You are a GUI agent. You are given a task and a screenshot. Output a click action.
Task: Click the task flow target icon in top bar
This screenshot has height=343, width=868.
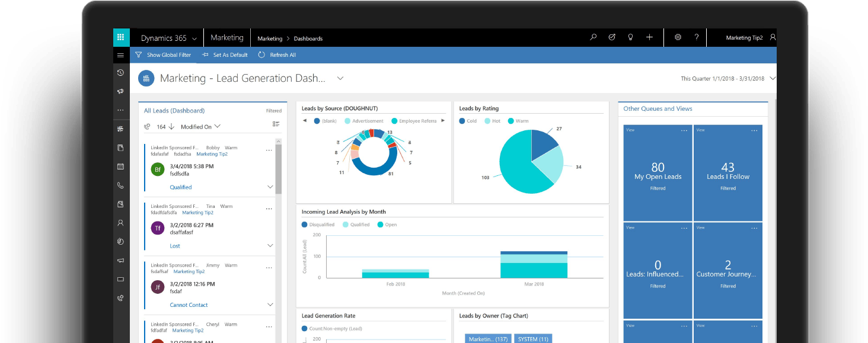point(612,37)
